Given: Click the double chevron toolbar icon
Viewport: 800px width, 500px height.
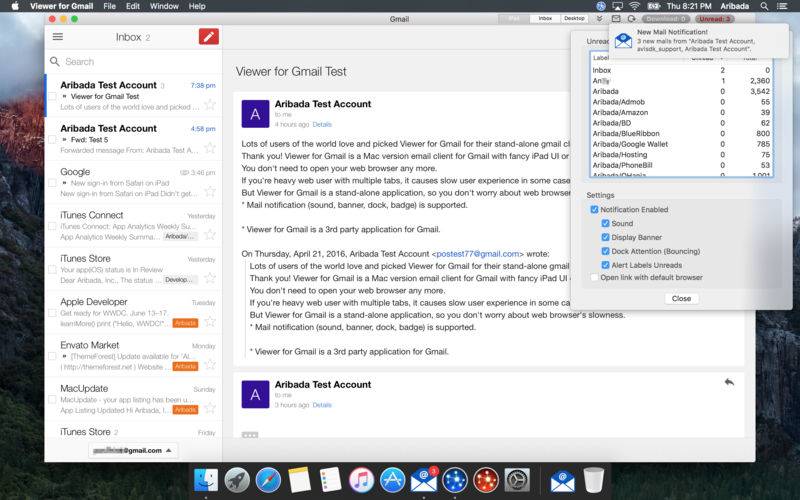Looking at the screenshot, I should point(599,18).
